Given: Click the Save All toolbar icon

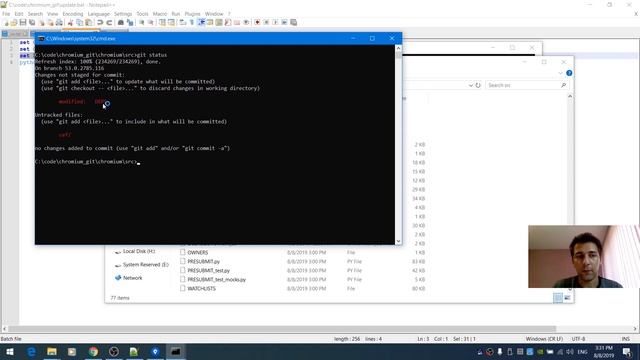Looking at the screenshot, I should 32,22.
